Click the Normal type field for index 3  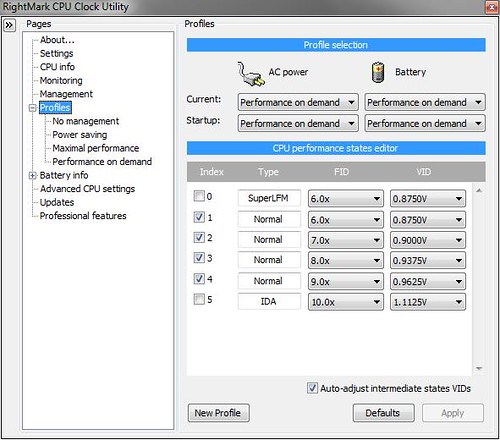coord(269,260)
